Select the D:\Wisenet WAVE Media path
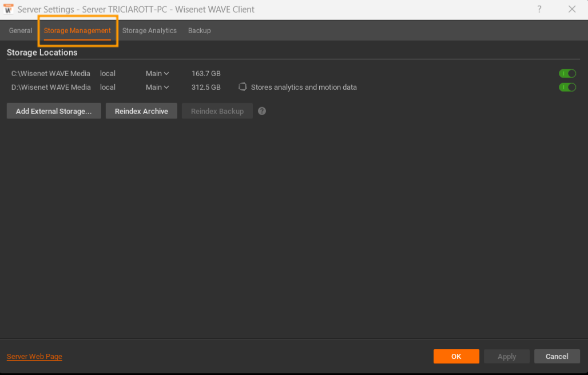 coord(51,87)
